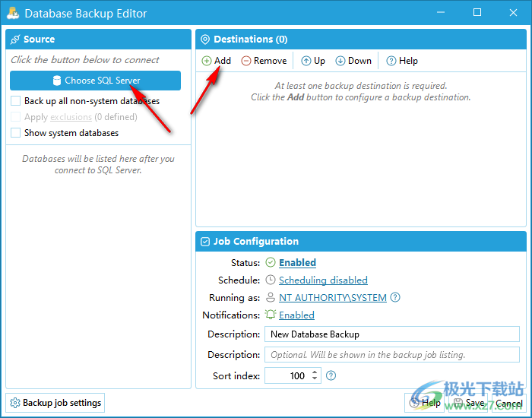Viewport: 532px width, 418px height.
Task: Enable Back up all non-system databases
Action: [16, 101]
